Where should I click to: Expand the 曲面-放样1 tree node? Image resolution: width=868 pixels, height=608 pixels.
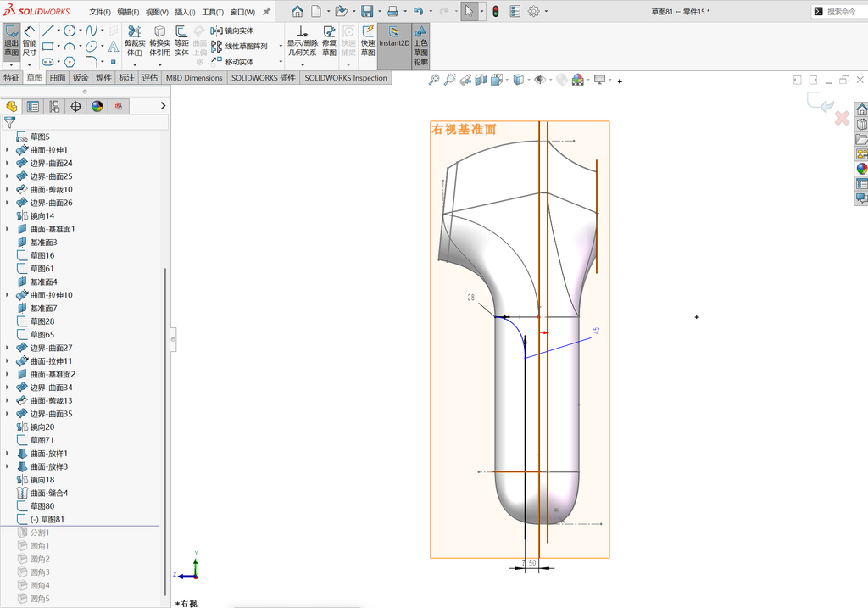click(7, 454)
